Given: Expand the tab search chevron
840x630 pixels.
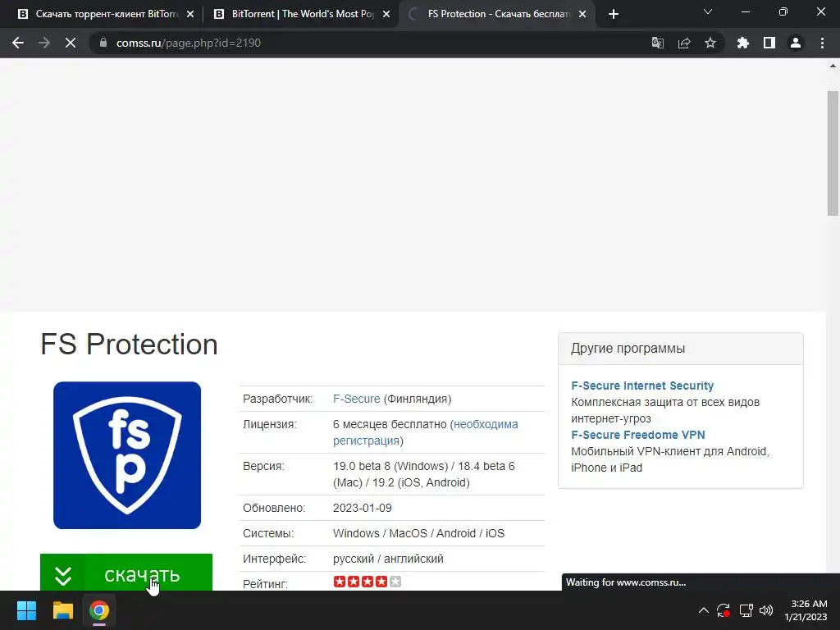Looking at the screenshot, I should 708,11.
